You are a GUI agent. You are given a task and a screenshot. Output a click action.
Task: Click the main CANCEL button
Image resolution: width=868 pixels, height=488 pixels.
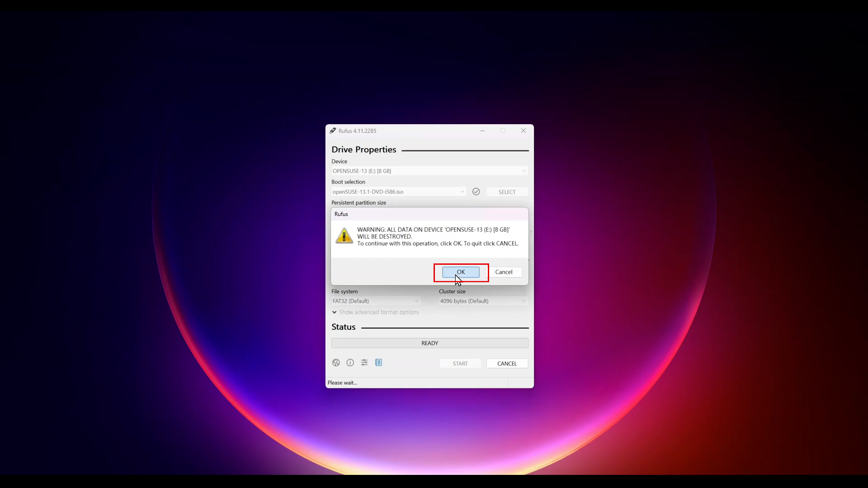coord(507,363)
